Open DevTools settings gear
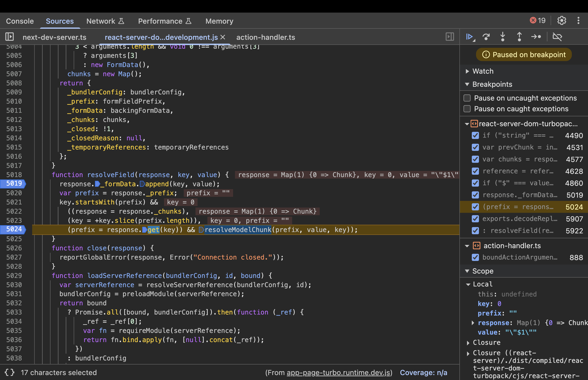Screen dimensions: 588x380 pos(562,20)
